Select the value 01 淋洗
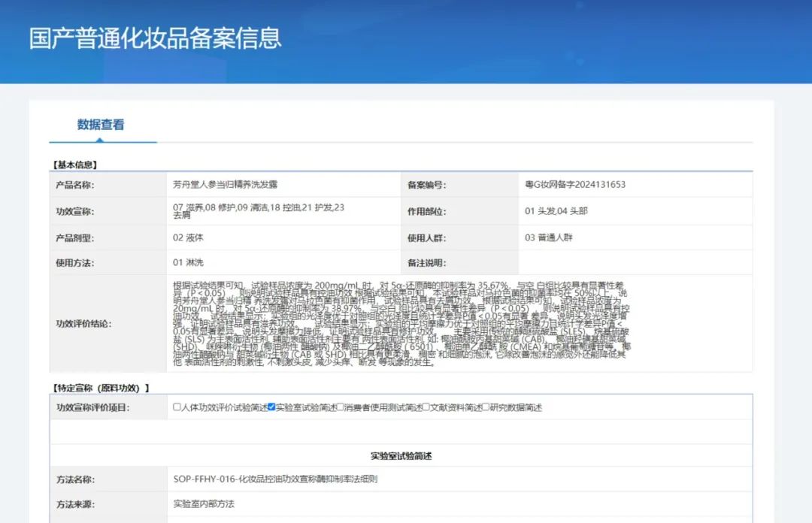 [189, 262]
